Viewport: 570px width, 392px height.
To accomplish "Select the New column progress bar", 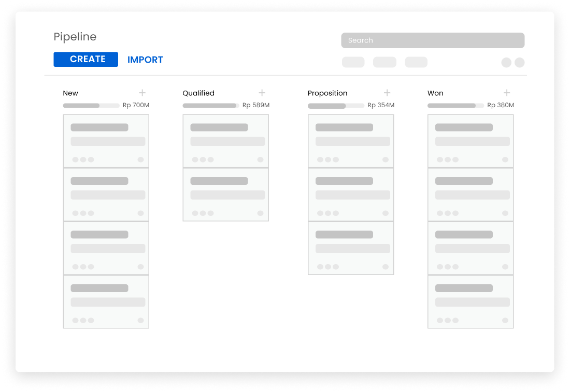I will (91, 106).
